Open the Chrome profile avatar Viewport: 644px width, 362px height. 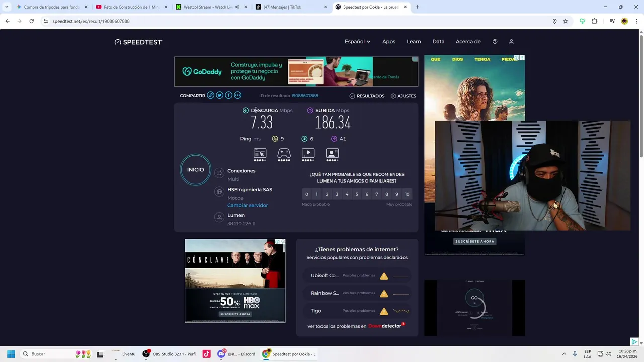[x=624, y=21]
